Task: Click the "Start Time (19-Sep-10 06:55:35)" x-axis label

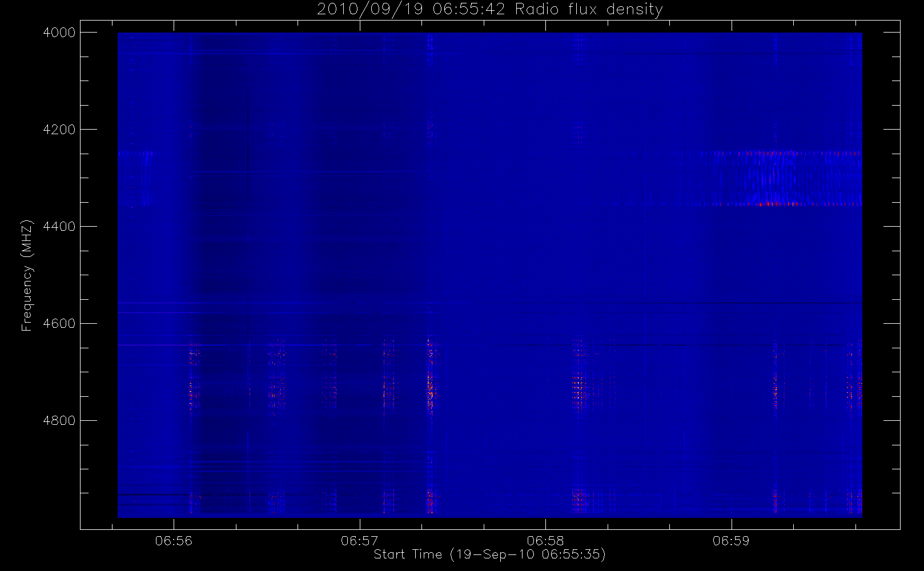Action: (x=489, y=554)
